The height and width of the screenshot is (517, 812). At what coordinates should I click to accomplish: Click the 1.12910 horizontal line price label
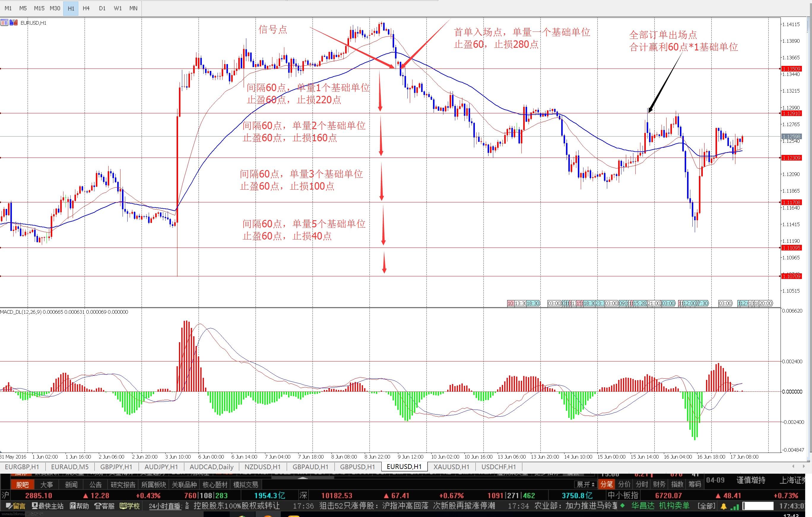tap(791, 113)
